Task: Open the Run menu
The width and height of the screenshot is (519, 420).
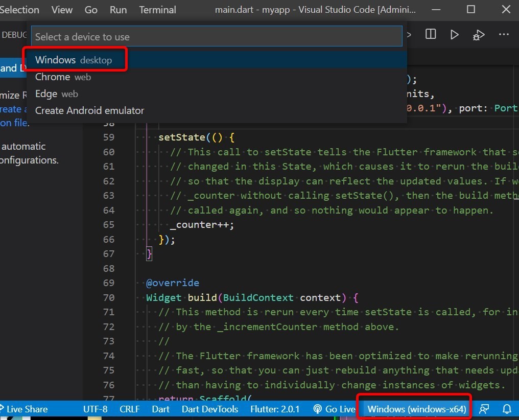Action: (118, 10)
